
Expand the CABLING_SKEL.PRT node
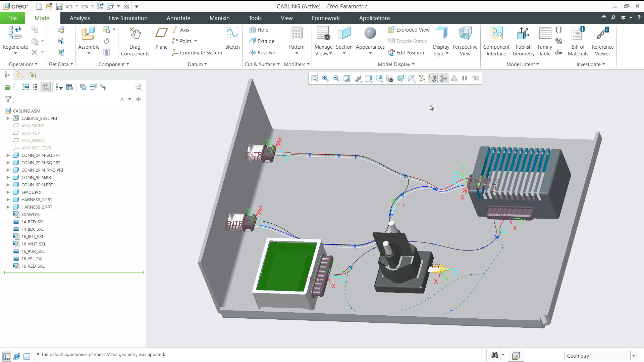[x=8, y=118]
